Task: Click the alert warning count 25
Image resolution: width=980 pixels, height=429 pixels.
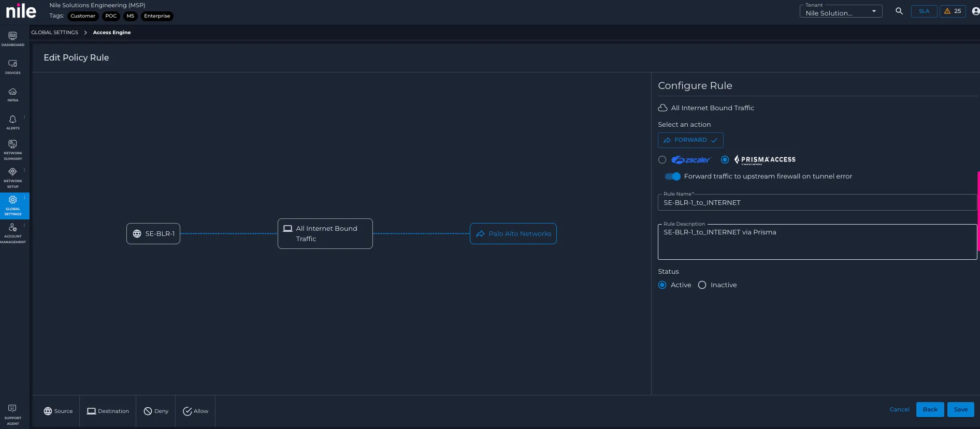Action: pyautogui.click(x=953, y=11)
